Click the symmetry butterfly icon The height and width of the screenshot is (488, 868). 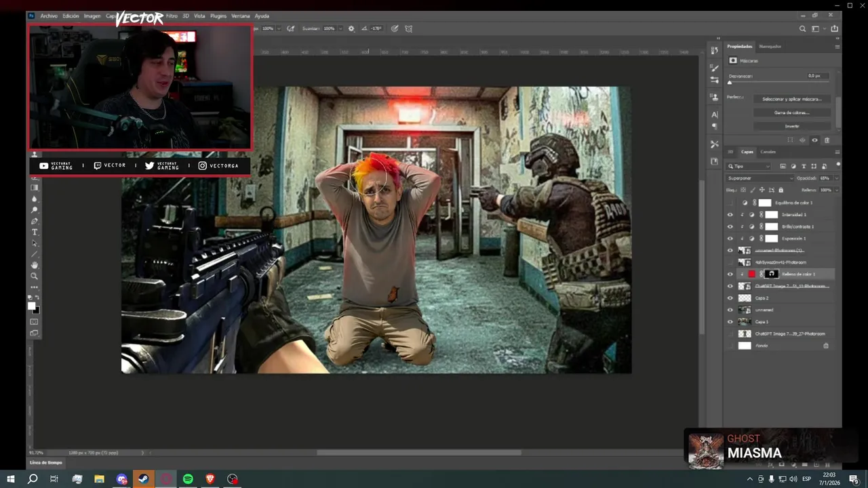pyautogui.click(x=409, y=28)
